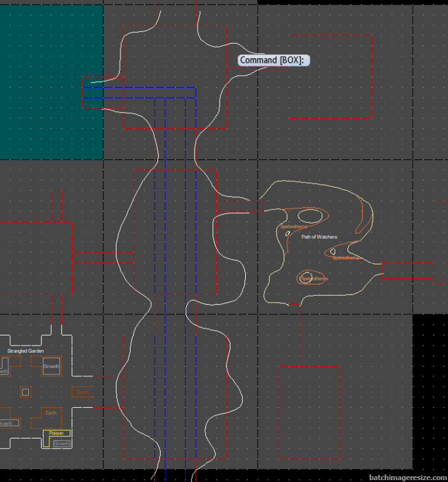The image size is (448, 482).
Task: Click the Earth label above the Poison area
Action: coord(51,413)
